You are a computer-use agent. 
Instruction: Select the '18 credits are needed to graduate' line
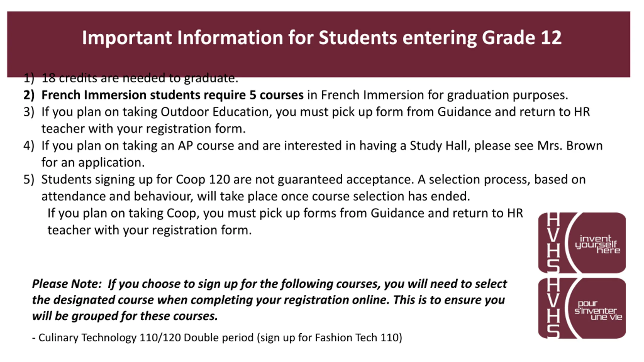(x=131, y=78)
